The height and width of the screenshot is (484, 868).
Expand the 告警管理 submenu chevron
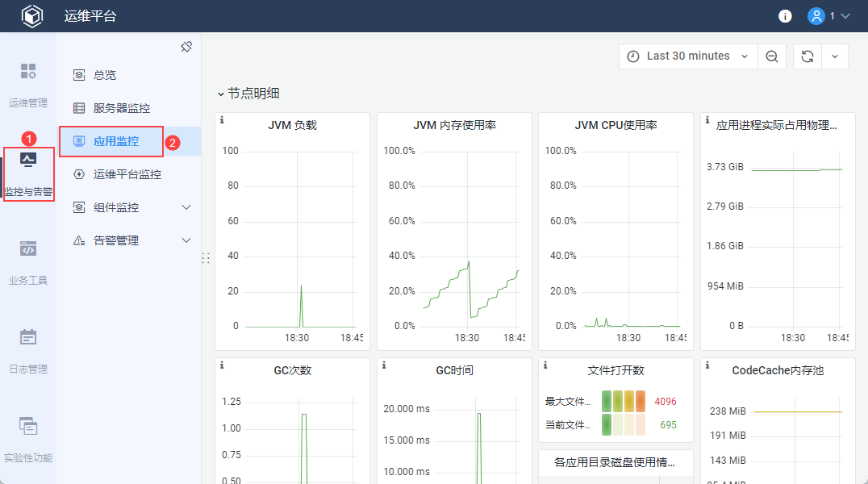pos(186,241)
